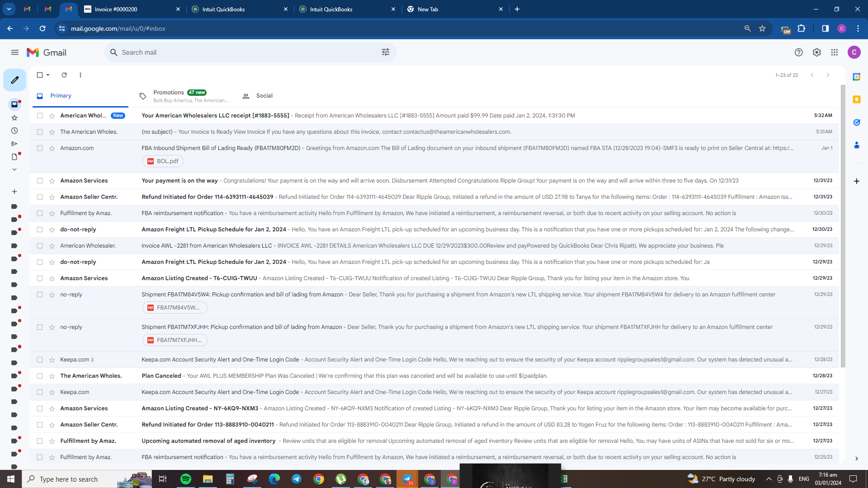Open the Drafts sidebar icon
Image resolution: width=868 pixels, height=488 pixels.
coord(14,157)
